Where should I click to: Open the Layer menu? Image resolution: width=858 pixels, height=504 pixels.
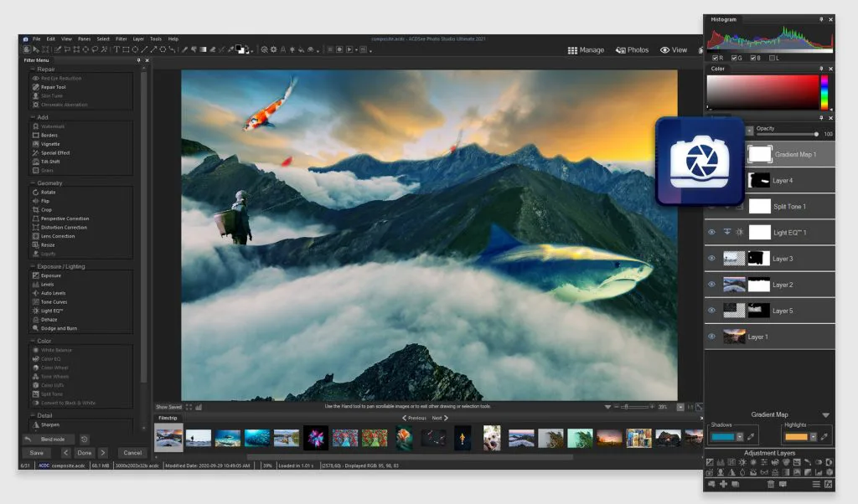(x=138, y=39)
